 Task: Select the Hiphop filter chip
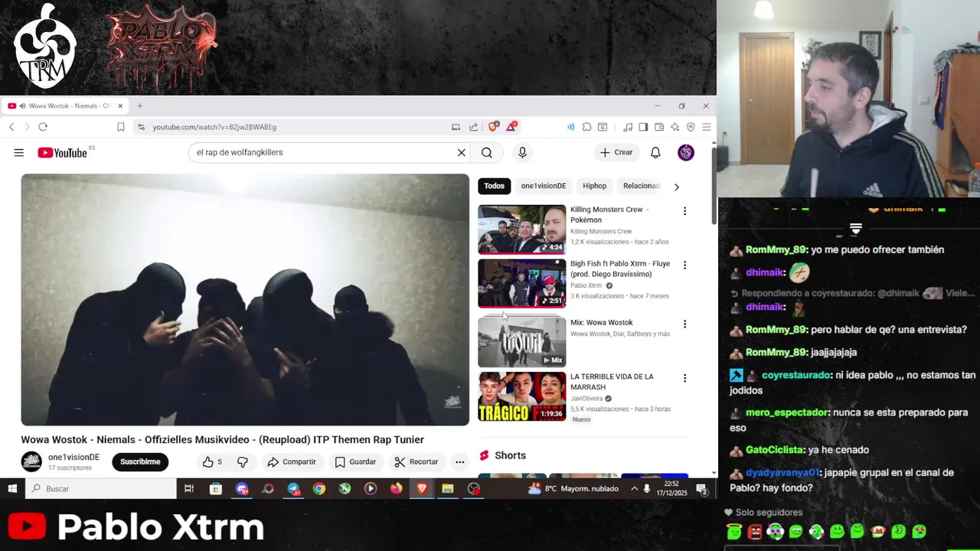(x=594, y=186)
